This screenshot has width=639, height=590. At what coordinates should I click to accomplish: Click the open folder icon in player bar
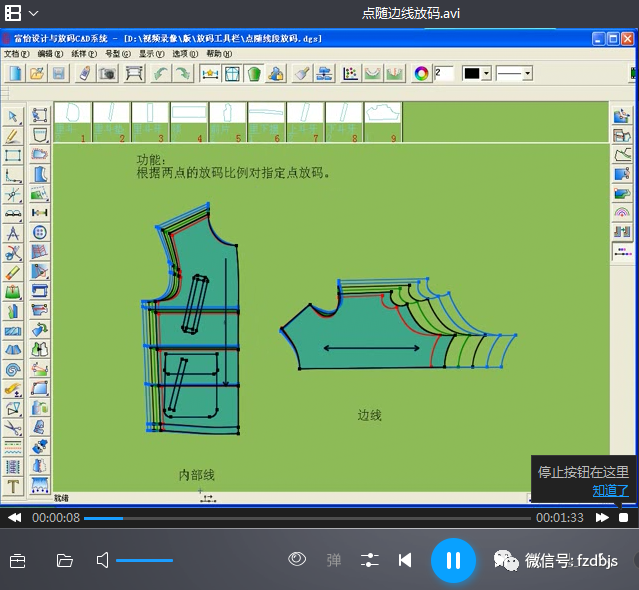[64, 561]
